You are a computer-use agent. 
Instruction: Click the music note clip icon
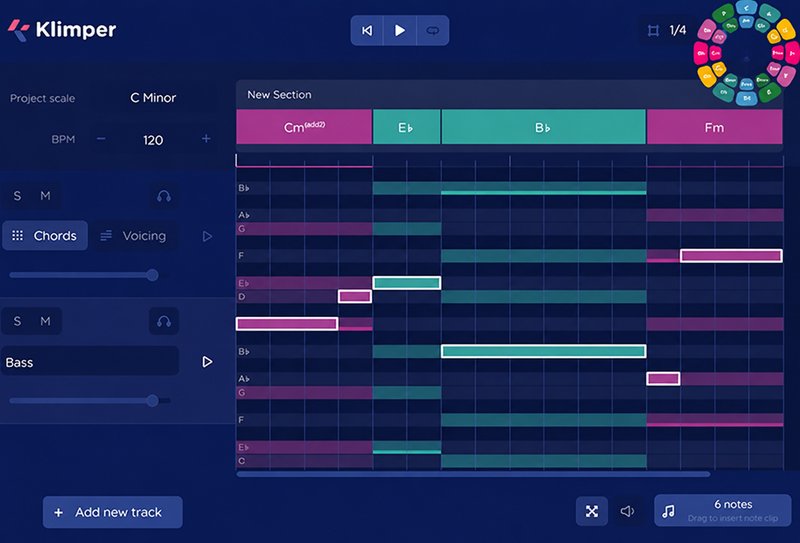pos(668,511)
